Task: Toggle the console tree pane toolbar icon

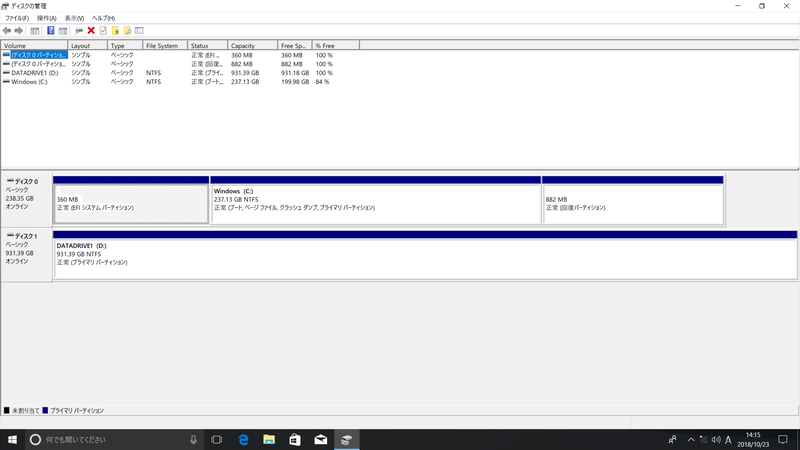Action: click(x=35, y=31)
